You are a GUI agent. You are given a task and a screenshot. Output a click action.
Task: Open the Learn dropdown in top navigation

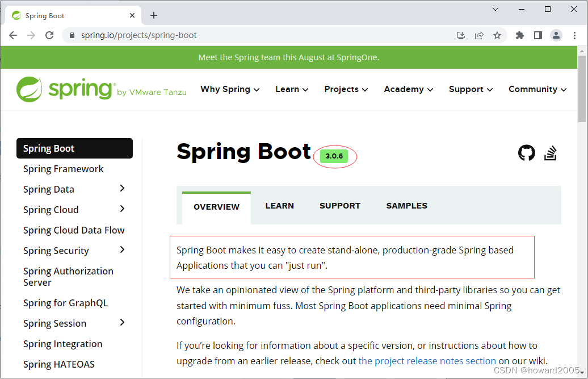tap(292, 89)
